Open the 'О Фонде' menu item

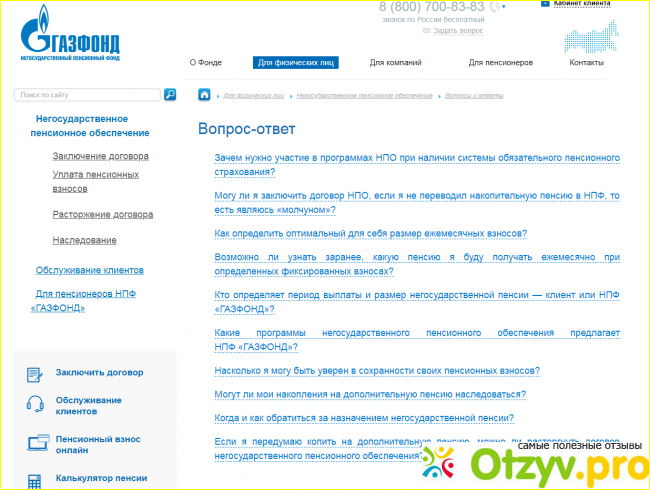tap(205, 62)
